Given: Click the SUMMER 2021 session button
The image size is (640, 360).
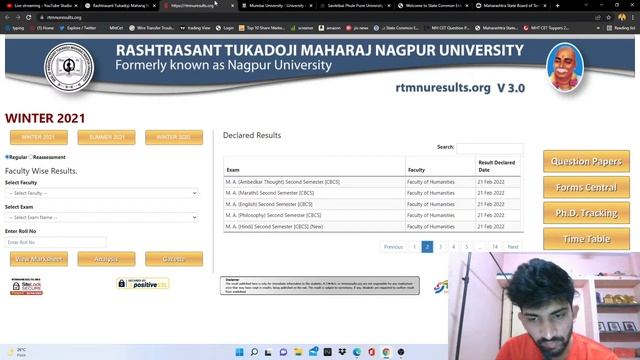Looking at the screenshot, I should 107,138.
